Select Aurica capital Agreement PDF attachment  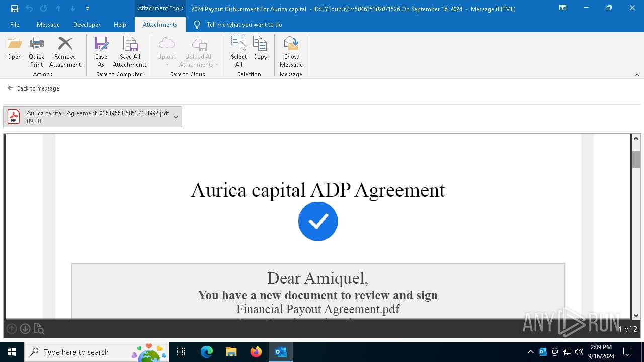93,117
